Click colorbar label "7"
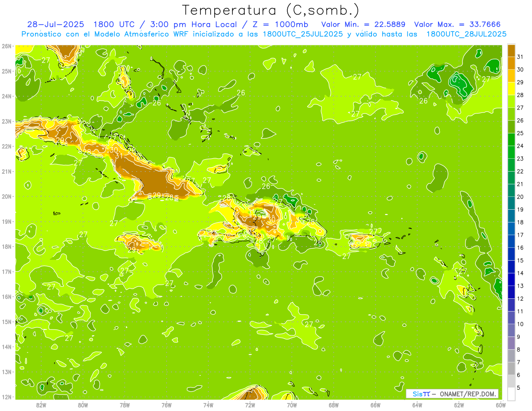The width and height of the screenshot is (532, 411). (519, 362)
